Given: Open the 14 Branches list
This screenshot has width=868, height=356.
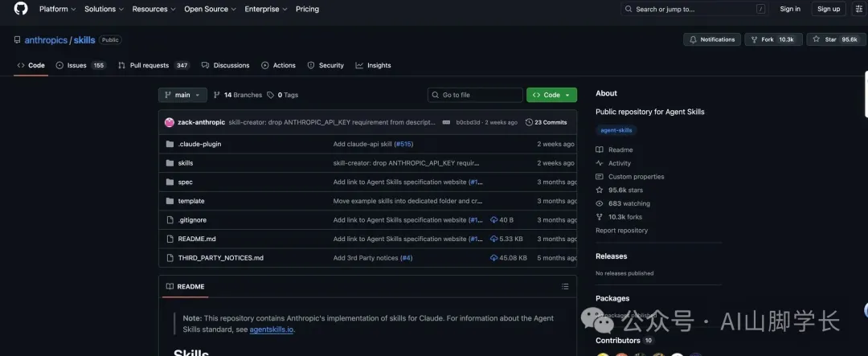Looking at the screenshot, I should pyautogui.click(x=238, y=95).
